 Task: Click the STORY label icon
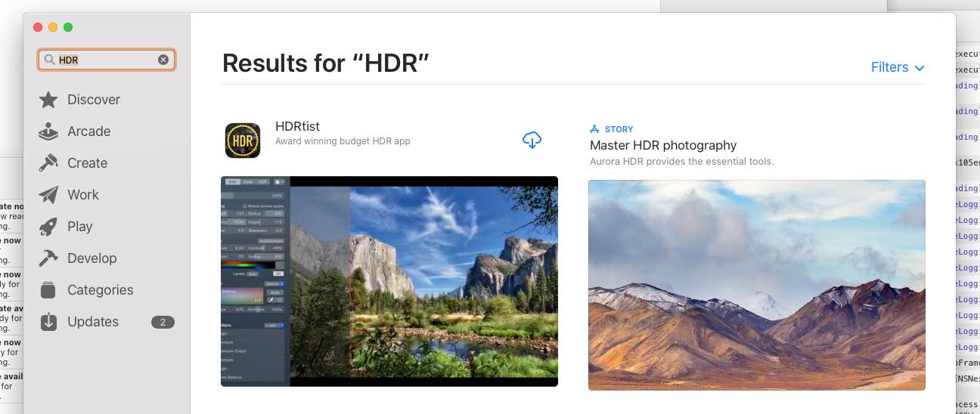595,129
